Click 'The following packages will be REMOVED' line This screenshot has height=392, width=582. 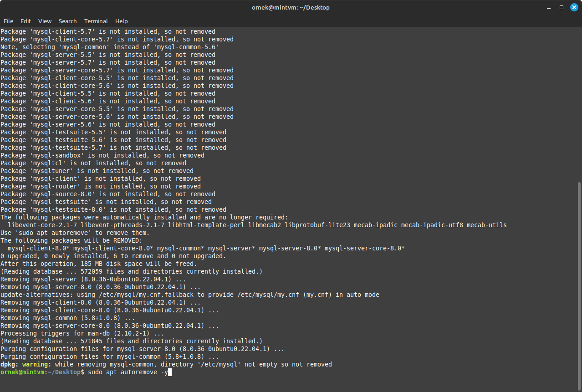click(x=71, y=241)
